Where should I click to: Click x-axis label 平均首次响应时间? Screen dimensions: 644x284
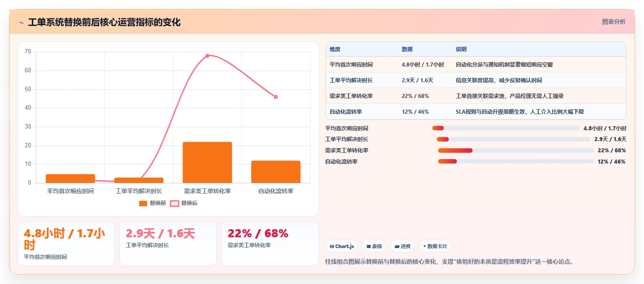[70, 191]
